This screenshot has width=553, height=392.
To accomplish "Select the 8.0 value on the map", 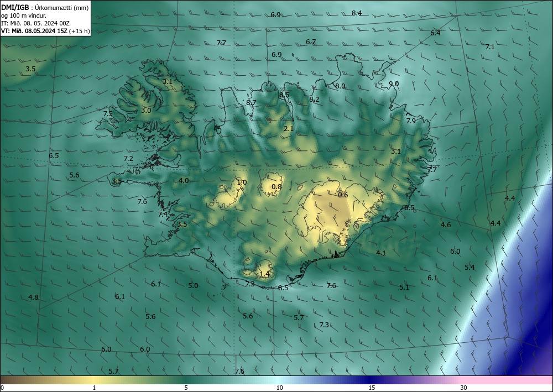I will pos(340,86).
